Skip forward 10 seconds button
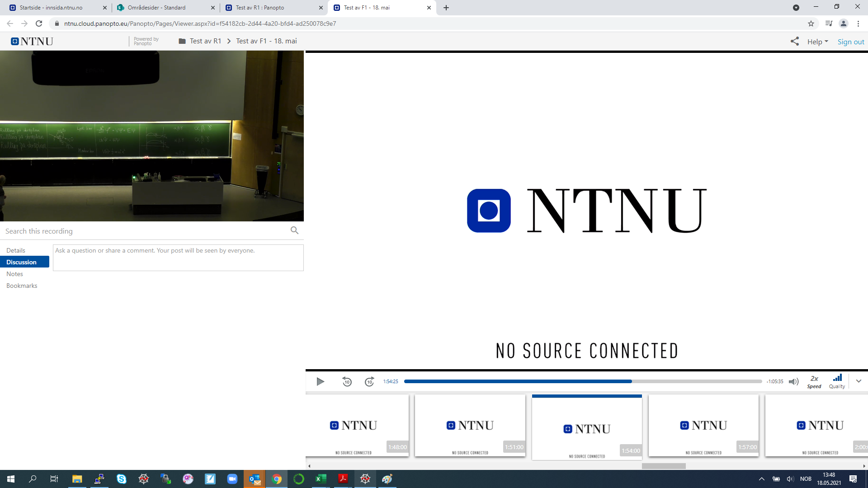The image size is (868, 488). point(369,382)
